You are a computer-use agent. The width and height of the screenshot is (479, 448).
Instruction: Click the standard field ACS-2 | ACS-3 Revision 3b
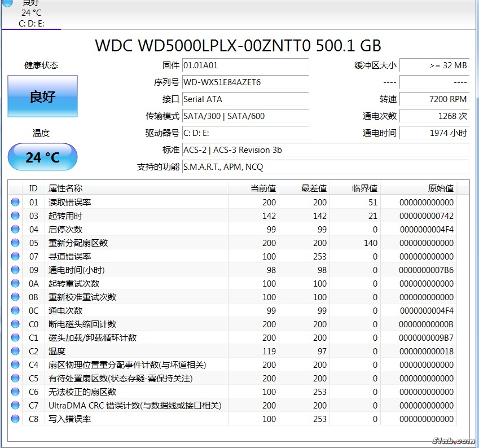click(326, 150)
